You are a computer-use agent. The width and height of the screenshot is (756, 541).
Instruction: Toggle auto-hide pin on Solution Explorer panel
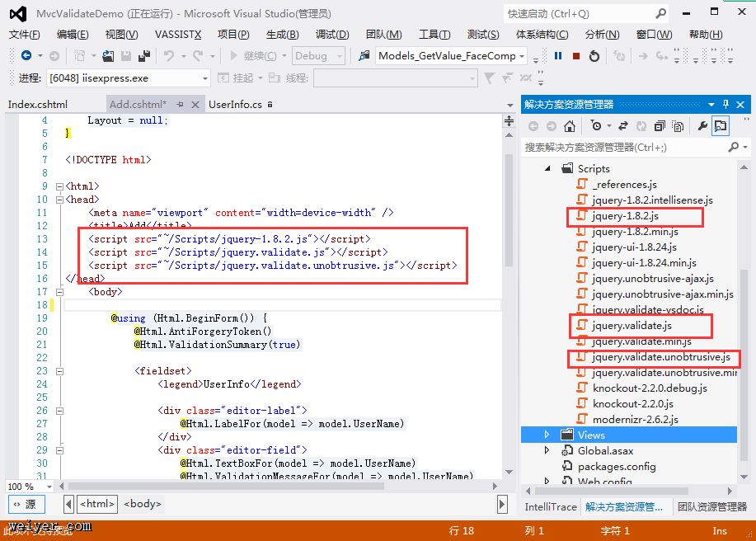726,105
